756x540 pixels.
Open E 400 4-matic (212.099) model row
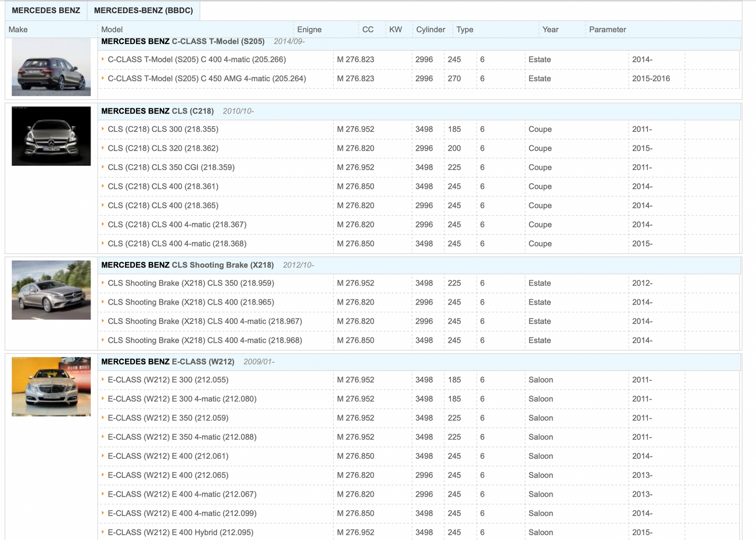tap(182, 514)
